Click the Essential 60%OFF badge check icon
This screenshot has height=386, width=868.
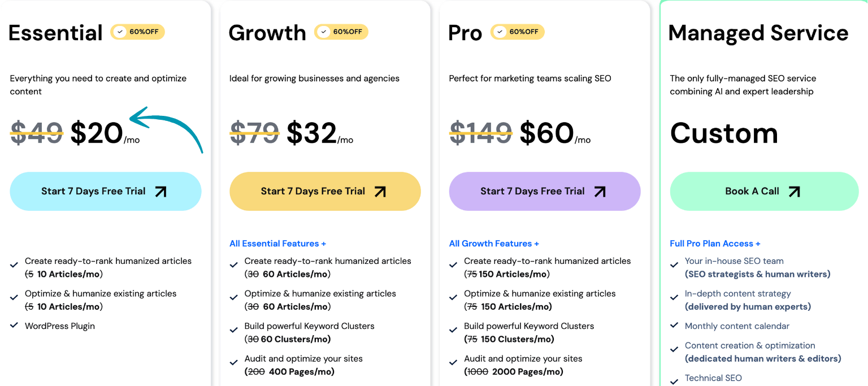coord(120,32)
